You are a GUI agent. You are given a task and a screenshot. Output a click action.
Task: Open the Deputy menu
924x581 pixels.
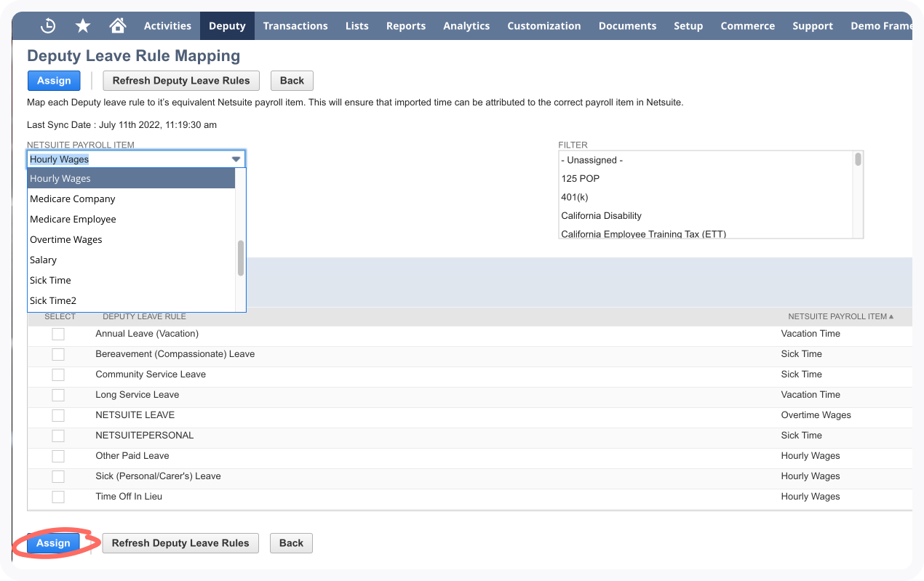[227, 25]
